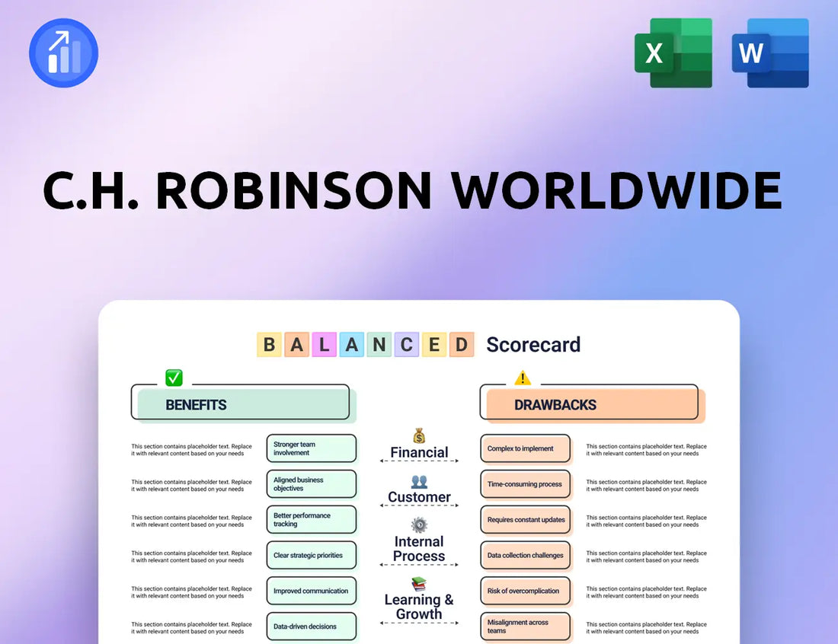
Task: Click placeholder text beside Risk of overcomplication
Action: [646, 592]
